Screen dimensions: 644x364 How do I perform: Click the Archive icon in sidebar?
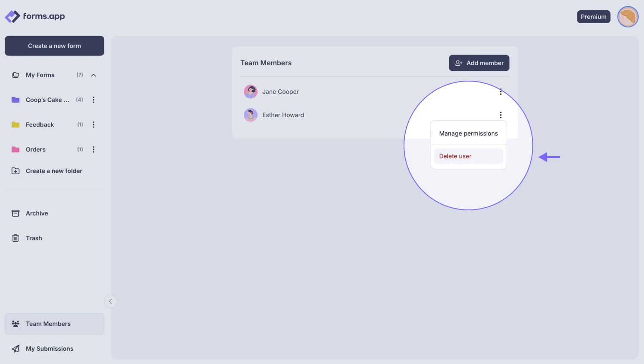tap(15, 213)
